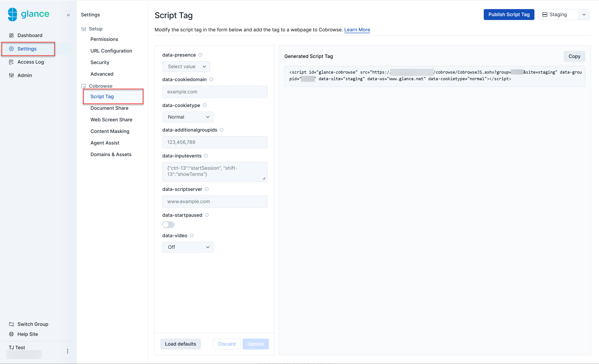Click the info icon beside data-presence
599x364 pixels.
coord(200,55)
